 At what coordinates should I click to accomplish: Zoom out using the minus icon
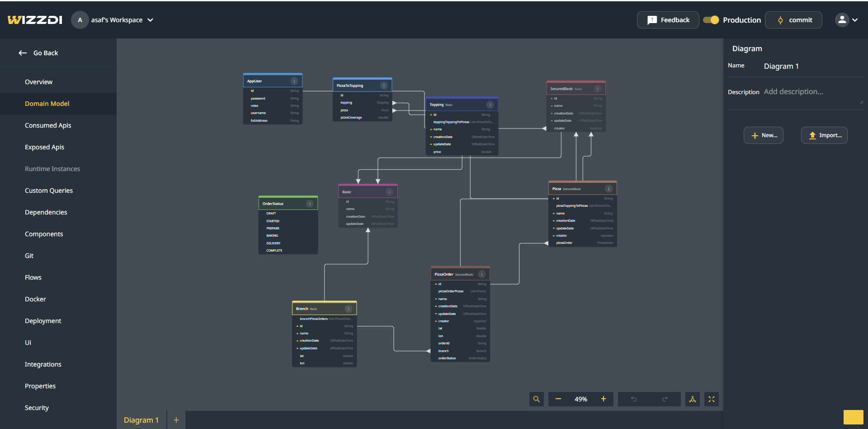pyautogui.click(x=558, y=399)
